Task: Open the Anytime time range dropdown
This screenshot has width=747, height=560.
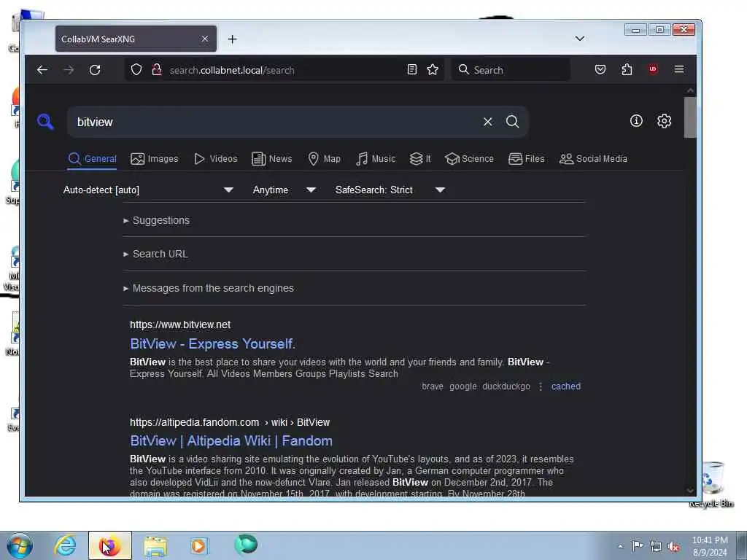Action: click(x=285, y=190)
